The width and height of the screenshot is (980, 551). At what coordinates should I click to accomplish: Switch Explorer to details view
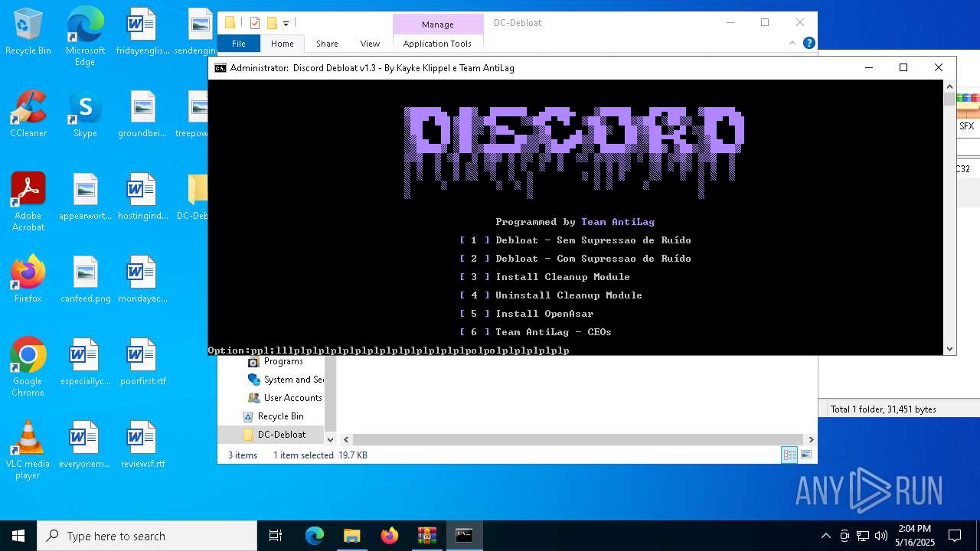(789, 455)
